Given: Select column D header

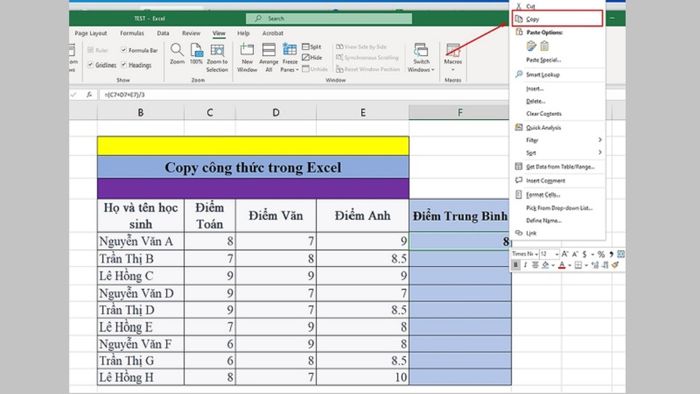Looking at the screenshot, I should (x=276, y=112).
